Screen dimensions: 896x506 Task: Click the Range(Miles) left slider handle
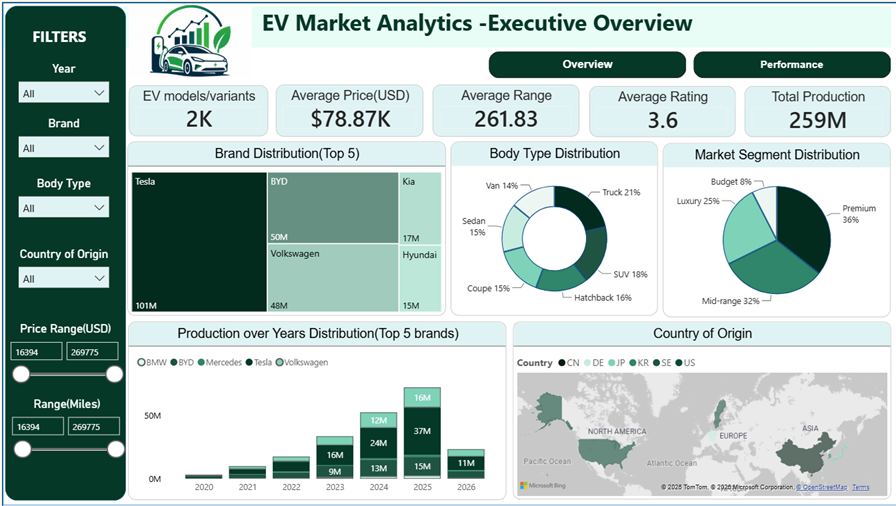[22, 449]
